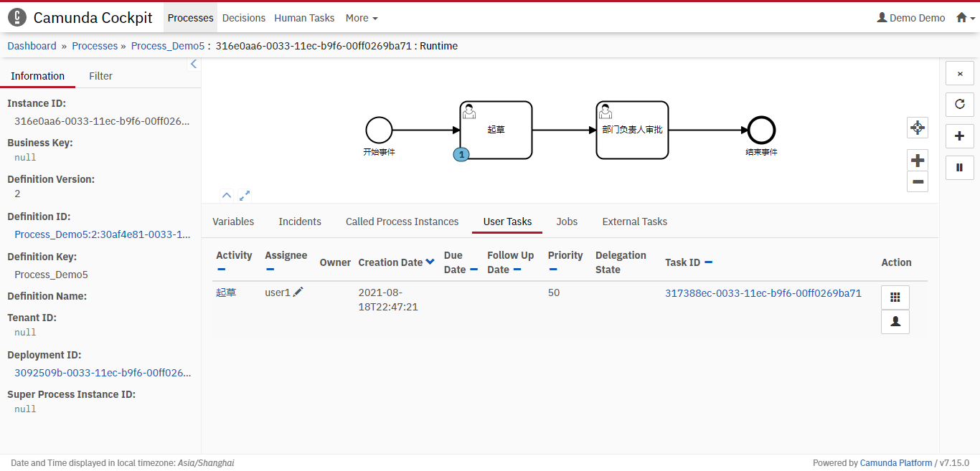Open group identity links grid icon
Screen dimensions: 980x471
point(895,297)
